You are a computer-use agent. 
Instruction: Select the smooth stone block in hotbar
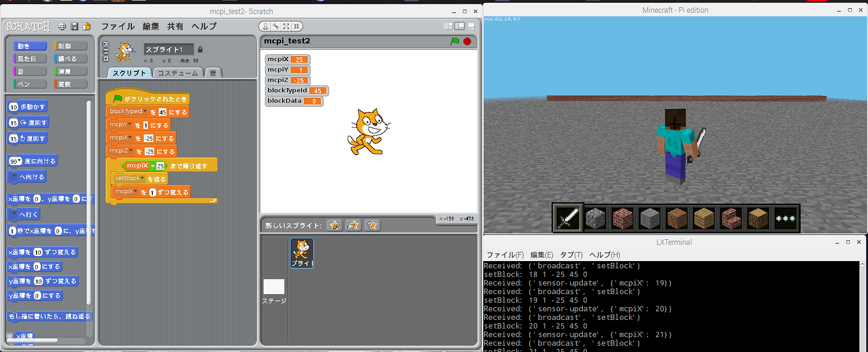[x=650, y=219]
